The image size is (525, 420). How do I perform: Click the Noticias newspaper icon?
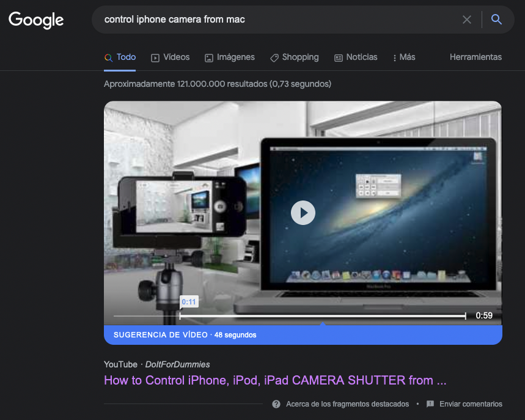(339, 58)
